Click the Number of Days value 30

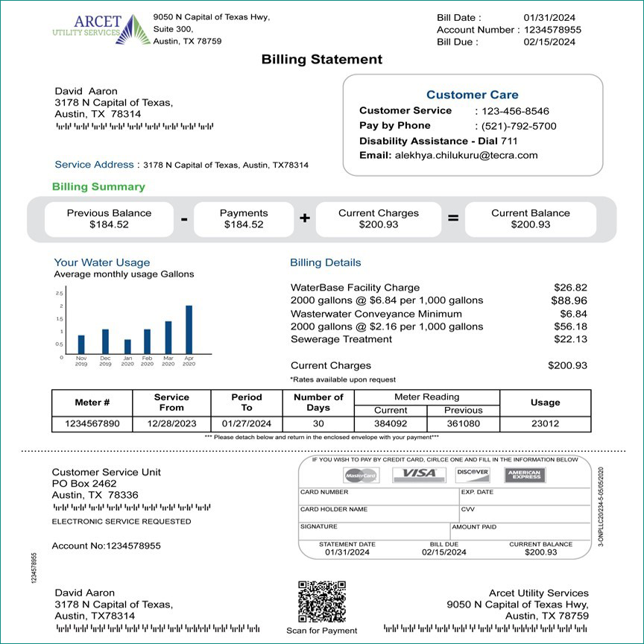[318, 423]
